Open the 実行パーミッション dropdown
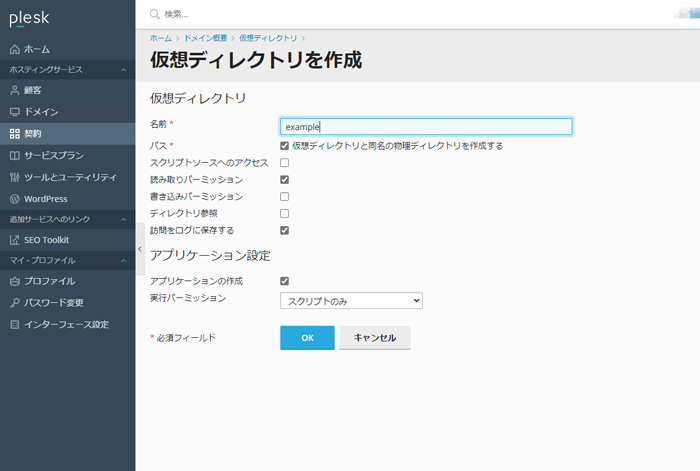Screen dimensions: 700x471 point(351,301)
